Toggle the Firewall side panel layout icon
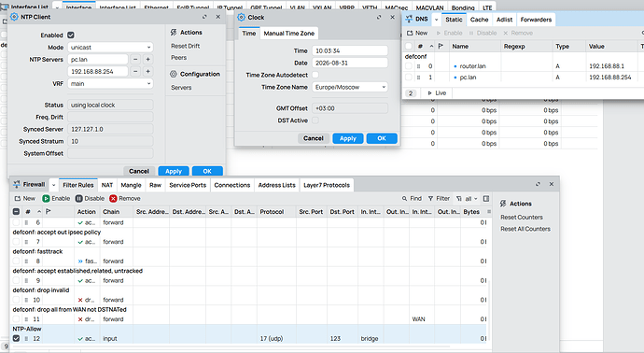This screenshot has height=353, width=644. (486, 199)
